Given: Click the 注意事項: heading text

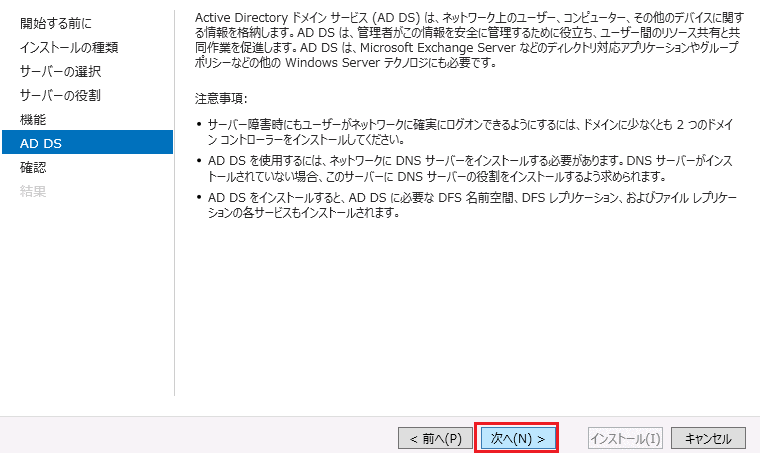Looking at the screenshot, I should click(221, 99).
